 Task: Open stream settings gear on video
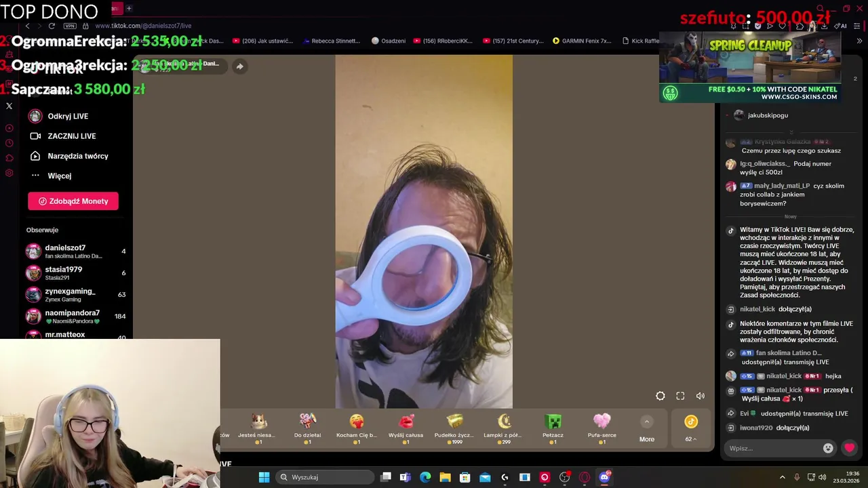(660, 396)
